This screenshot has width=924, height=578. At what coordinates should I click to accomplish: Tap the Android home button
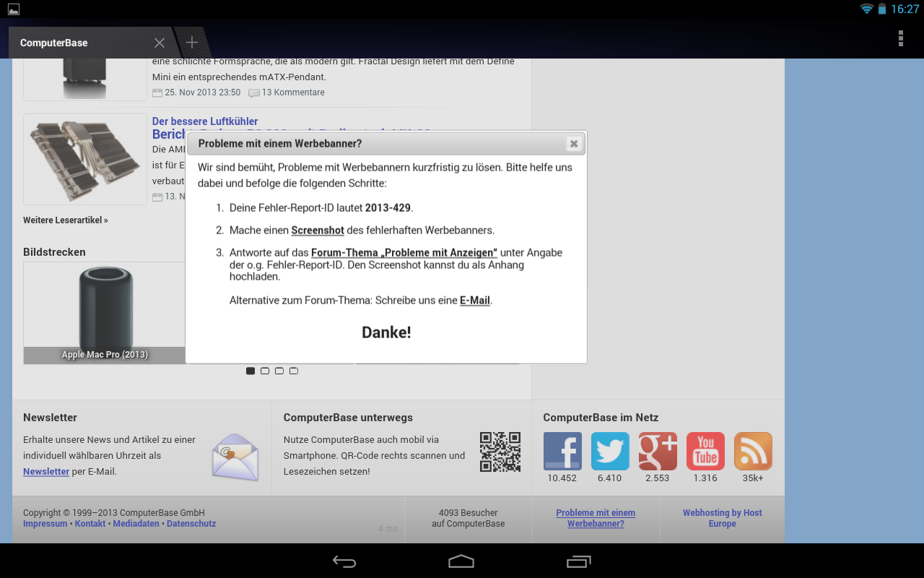tap(461, 561)
